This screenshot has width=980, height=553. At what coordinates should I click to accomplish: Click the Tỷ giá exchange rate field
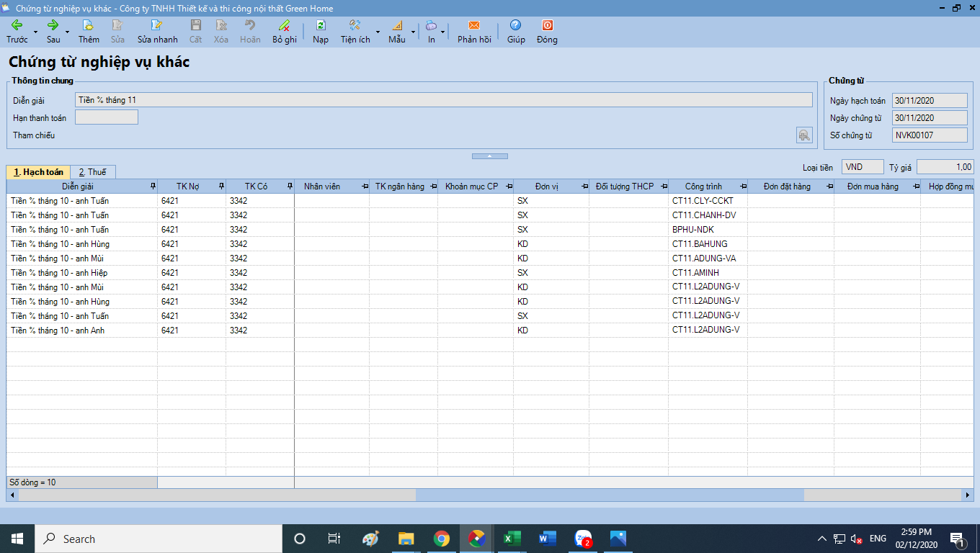(x=945, y=167)
